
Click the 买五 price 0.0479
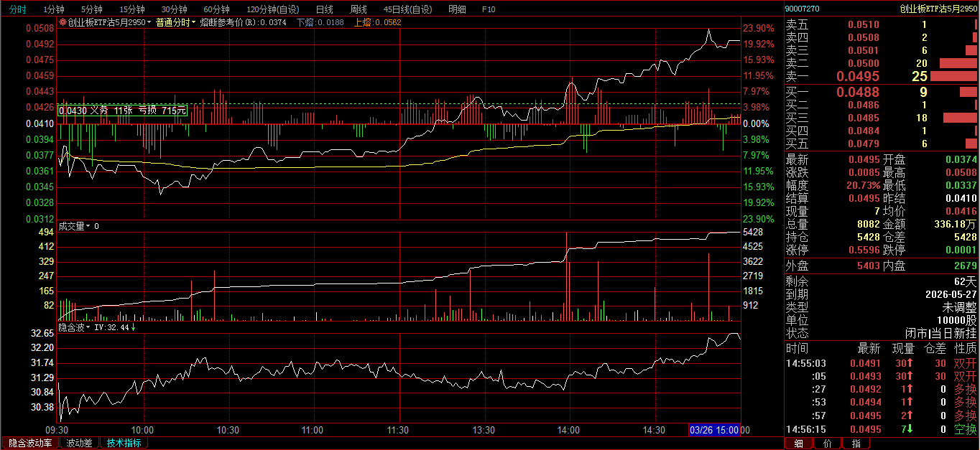(x=863, y=144)
